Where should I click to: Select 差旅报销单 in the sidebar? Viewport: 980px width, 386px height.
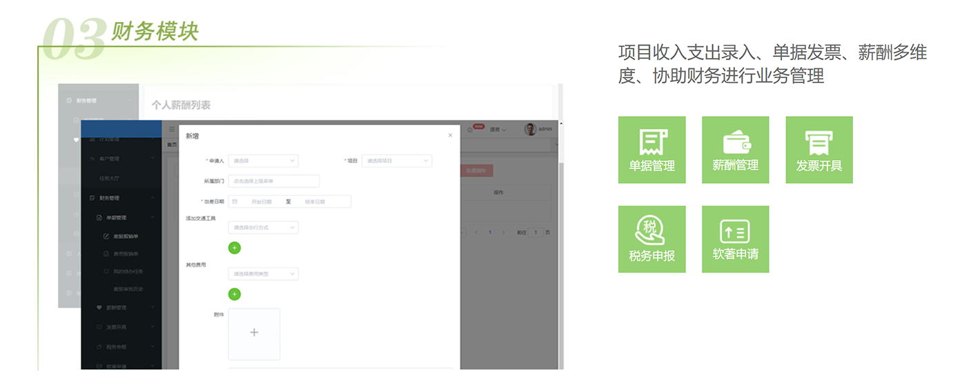[x=126, y=236]
